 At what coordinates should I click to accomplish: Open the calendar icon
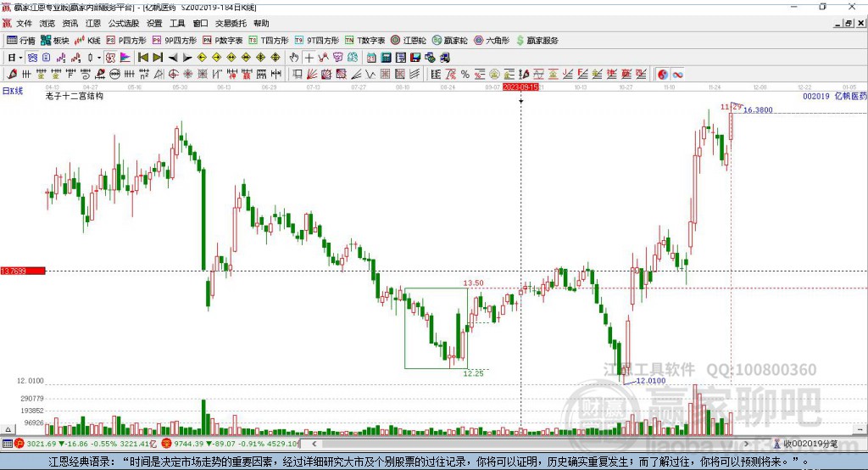371,57
